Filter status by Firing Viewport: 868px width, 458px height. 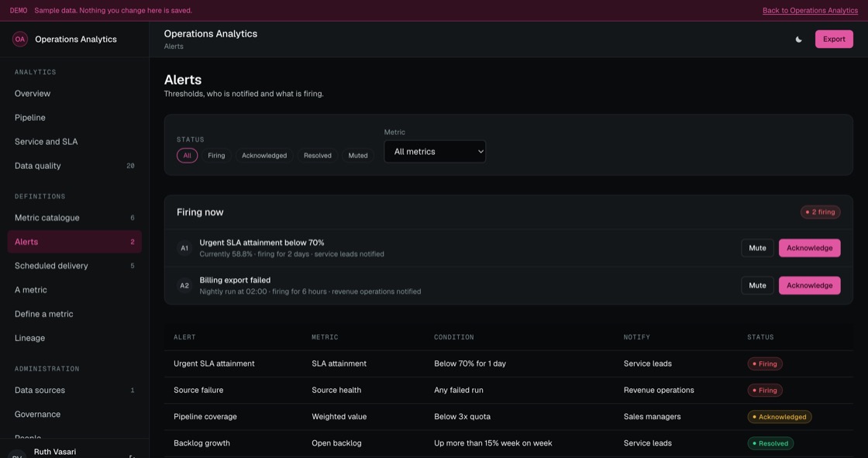216,156
